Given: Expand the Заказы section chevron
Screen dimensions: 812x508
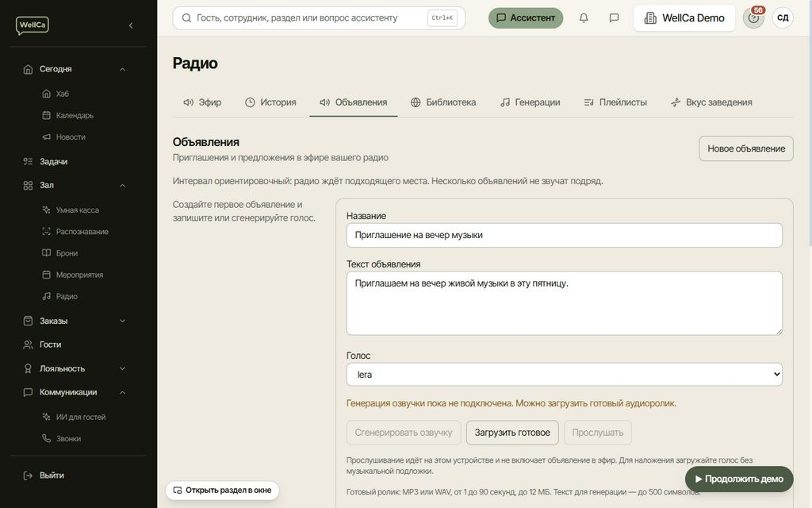Looking at the screenshot, I should pos(123,321).
